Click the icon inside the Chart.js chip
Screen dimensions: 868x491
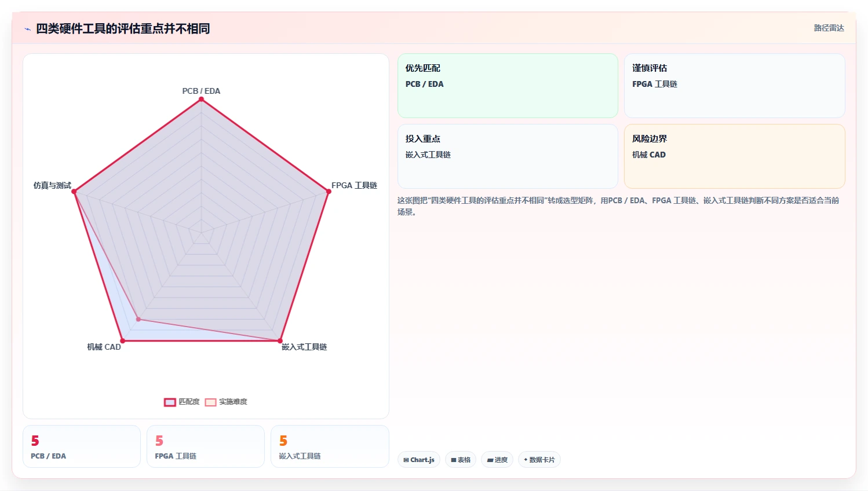[x=406, y=460]
